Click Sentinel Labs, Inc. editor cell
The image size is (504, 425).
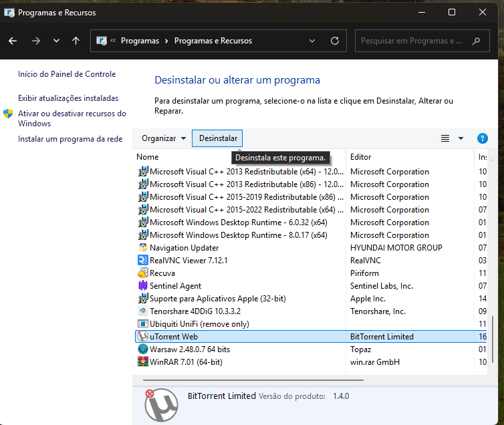pos(382,286)
